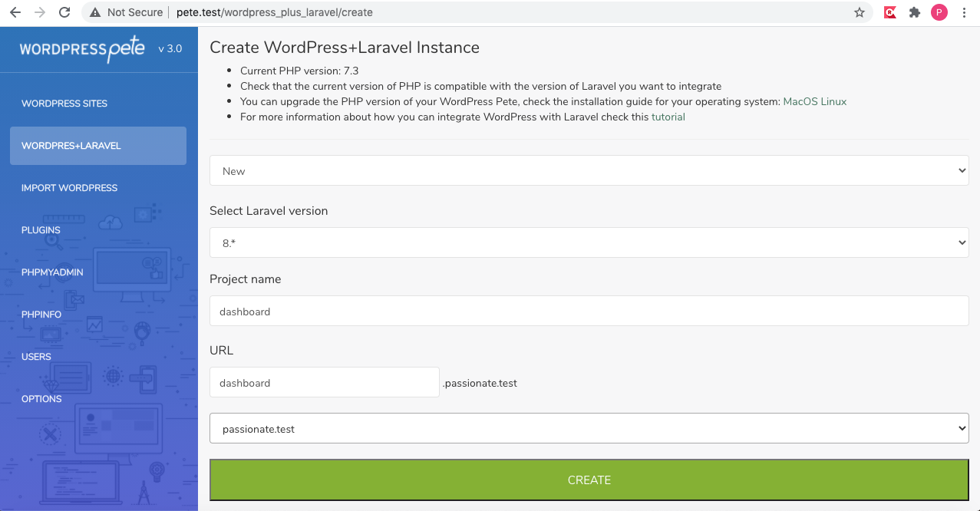Click the Project name input field

click(589, 312)
